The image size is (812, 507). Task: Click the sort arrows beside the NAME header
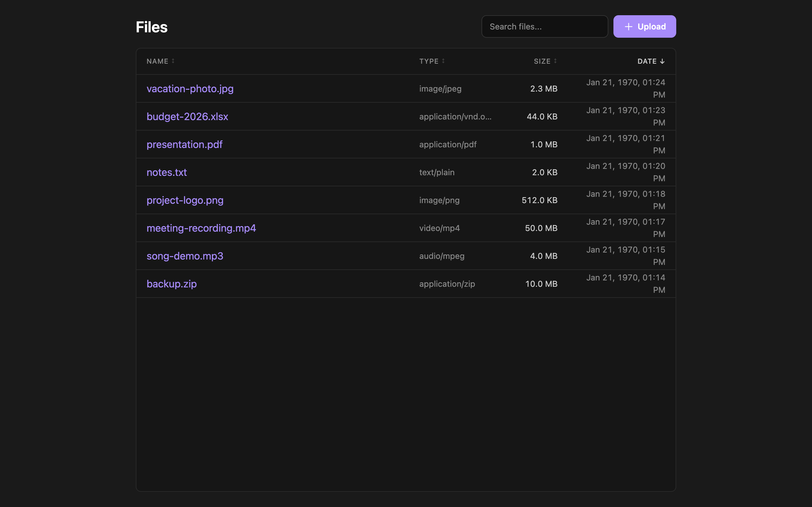coord(173,61)
